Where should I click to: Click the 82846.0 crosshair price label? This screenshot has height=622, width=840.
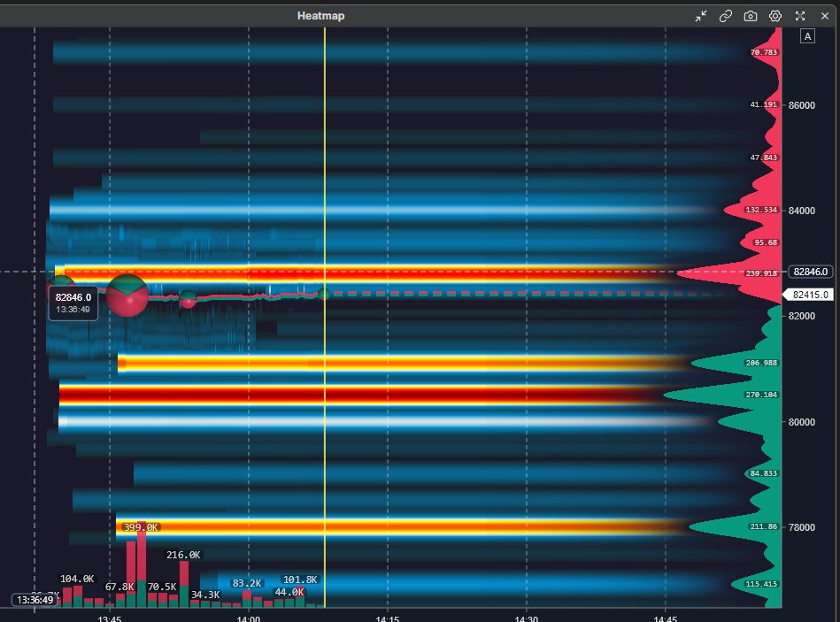point(811,272)
